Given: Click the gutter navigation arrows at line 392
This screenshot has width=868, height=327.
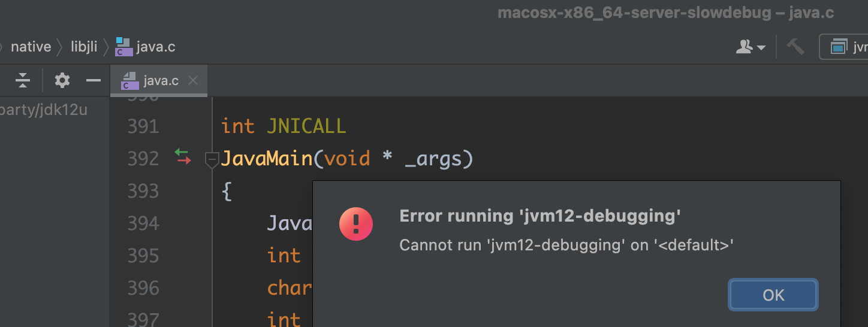Looking at the screenshot, I should (x=182, y=157).
